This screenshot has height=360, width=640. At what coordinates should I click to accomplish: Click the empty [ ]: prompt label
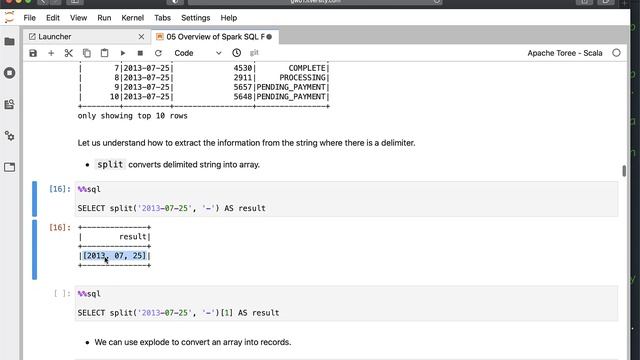tap(62, 293)
